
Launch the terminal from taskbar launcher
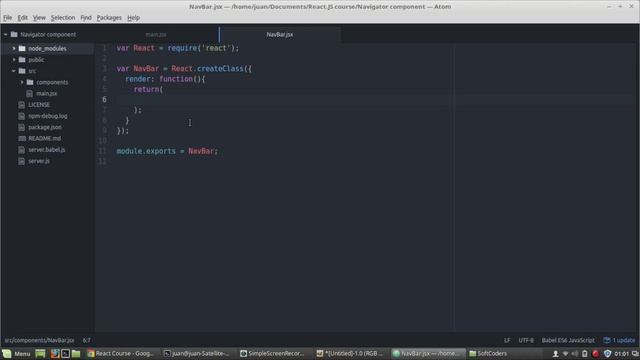point(65,353)
